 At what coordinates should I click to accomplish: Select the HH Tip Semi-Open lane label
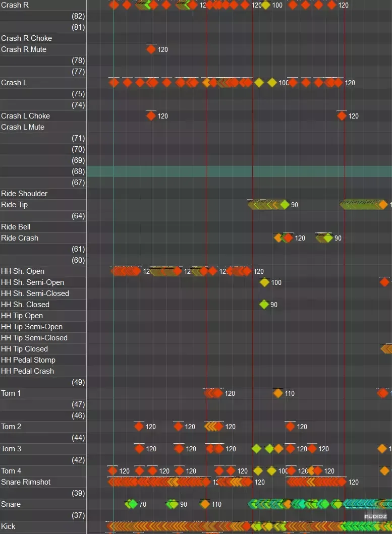32,327
